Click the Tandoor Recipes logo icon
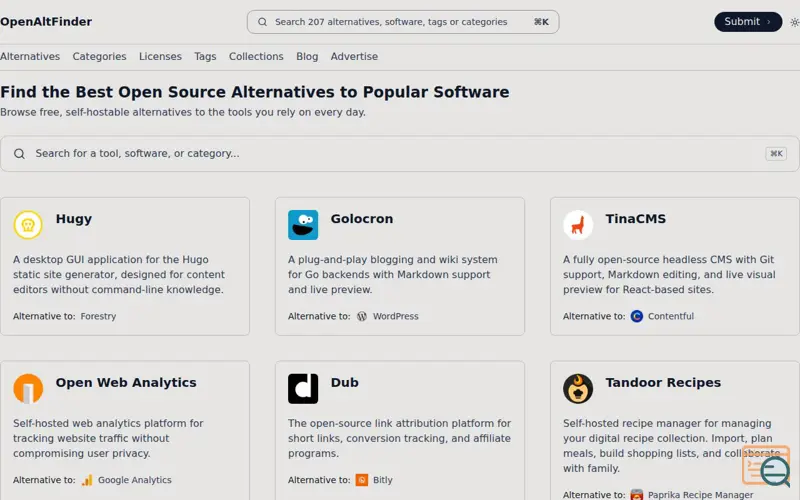 coord(578,389)
